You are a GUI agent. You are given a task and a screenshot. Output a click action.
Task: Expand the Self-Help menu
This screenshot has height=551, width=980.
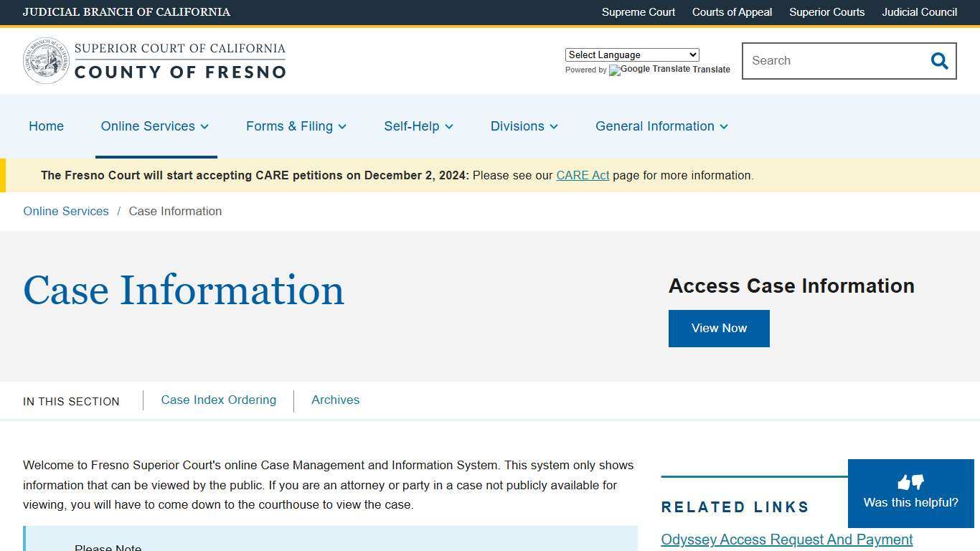[418, 126]
